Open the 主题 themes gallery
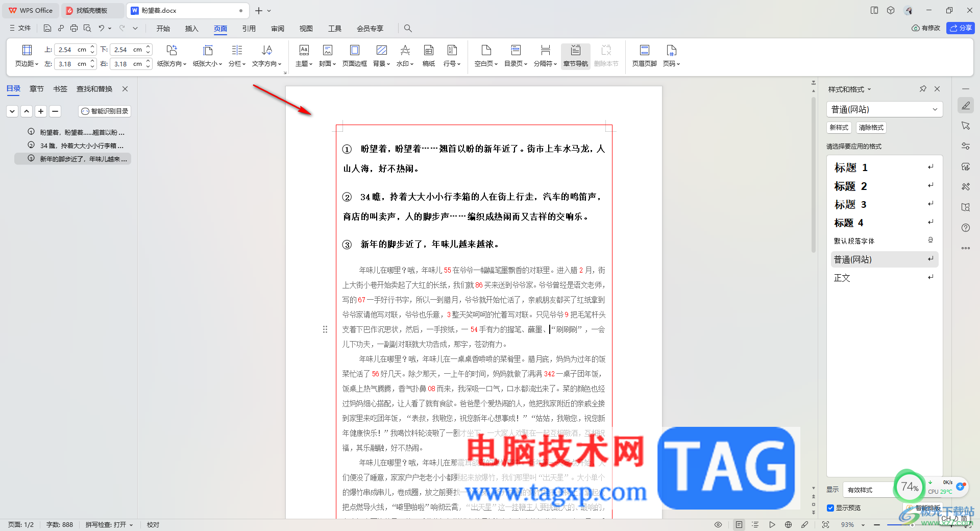980x531 pixels. click(x=304, y=55)
